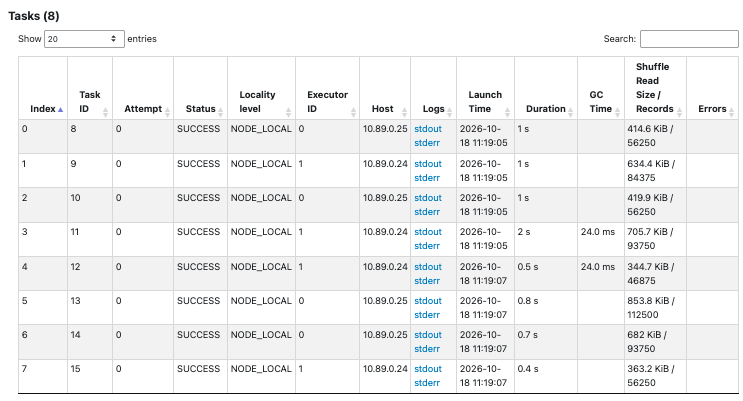The image size is (743, 401).
Task: Select shuffle read cell 419.9 KiB / 56250
Action: coord(655,205)
